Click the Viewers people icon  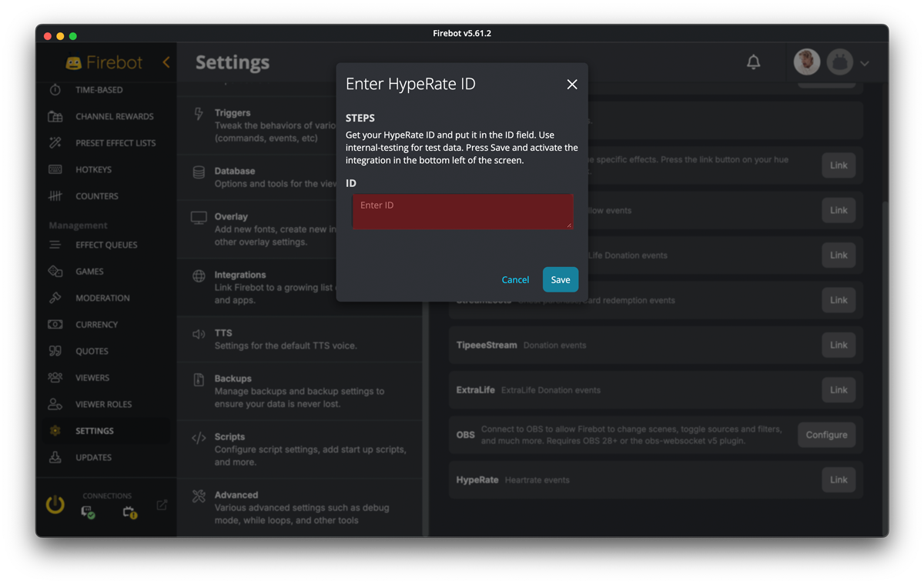tap(55, 378)
